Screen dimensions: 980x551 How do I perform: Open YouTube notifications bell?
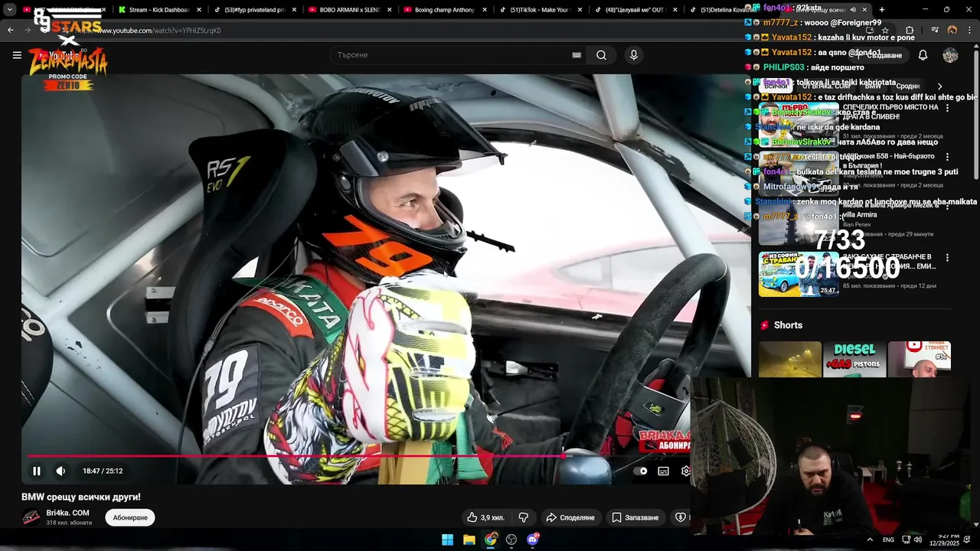(923, 55)
